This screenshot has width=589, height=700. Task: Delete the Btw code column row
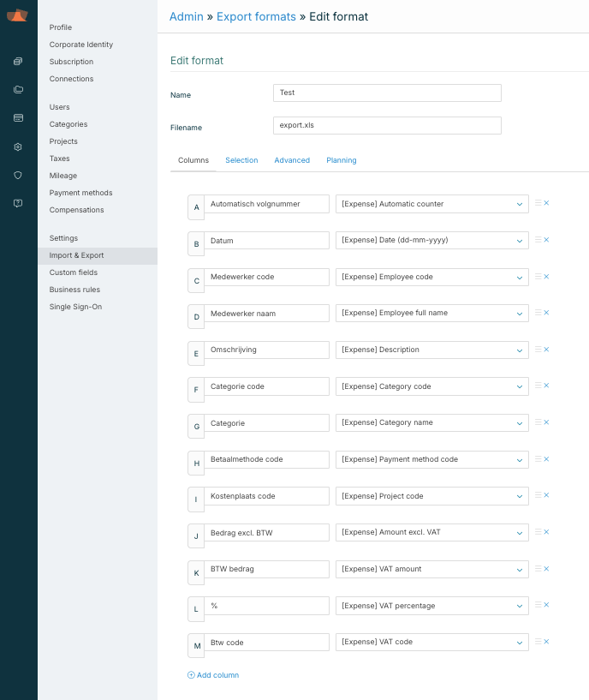[x=546, y=642]
